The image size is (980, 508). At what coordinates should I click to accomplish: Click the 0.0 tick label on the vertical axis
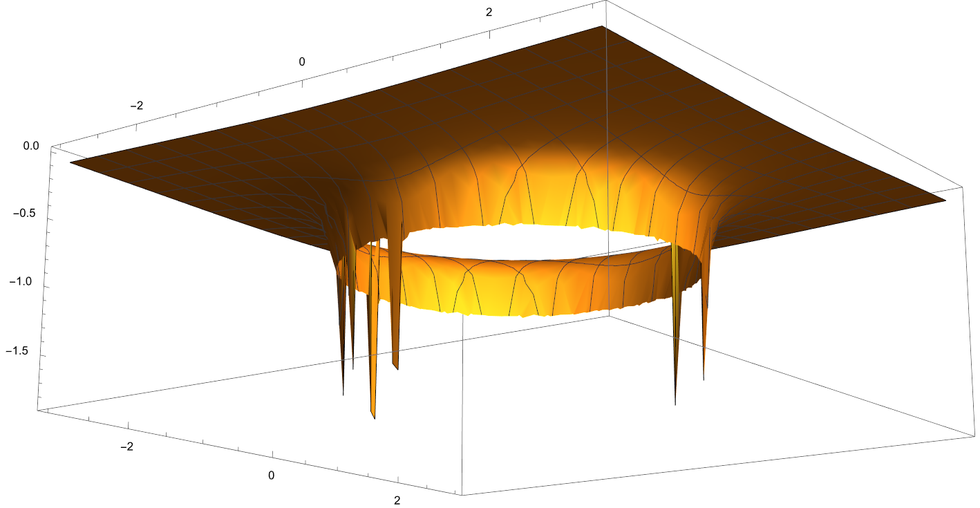click(30, 146)
